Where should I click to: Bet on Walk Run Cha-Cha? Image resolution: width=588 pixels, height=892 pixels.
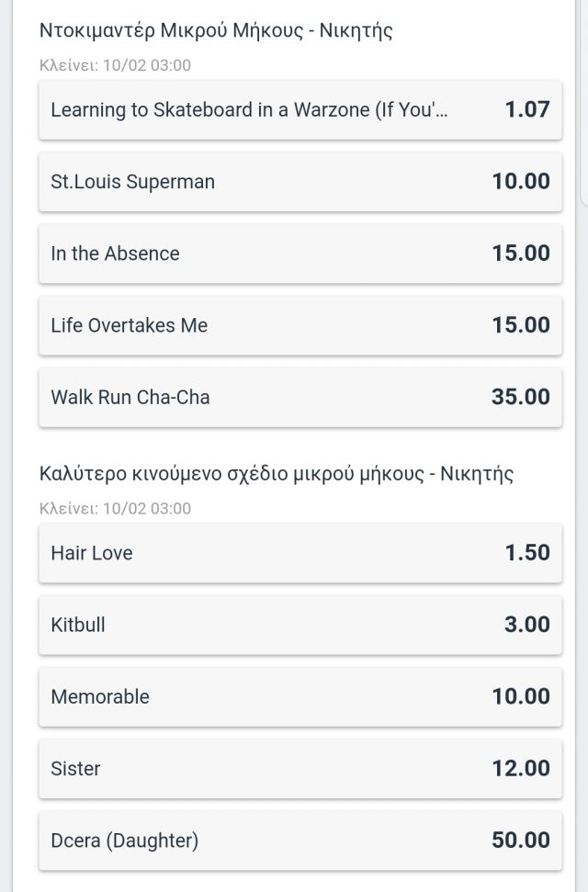[x=300, y=397]
